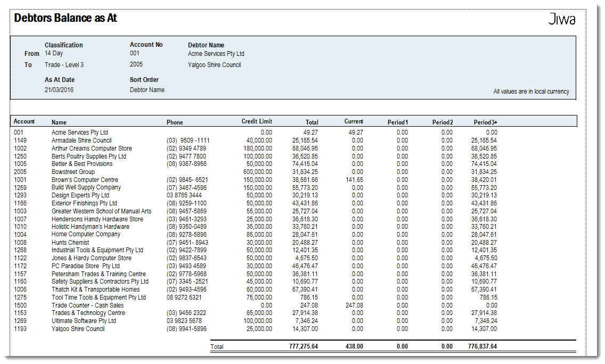
Task: Click 'All values are in local currency' note
Action: pos(532,92)
